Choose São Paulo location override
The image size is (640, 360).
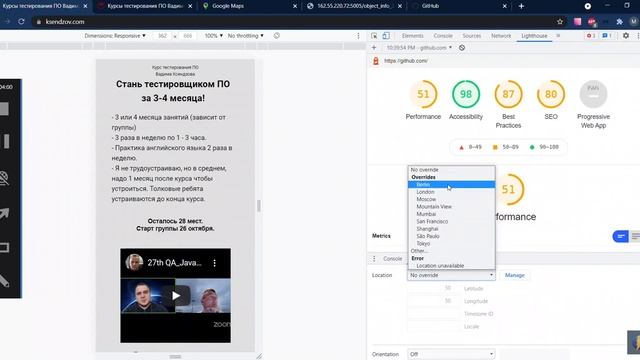(451, 236)
